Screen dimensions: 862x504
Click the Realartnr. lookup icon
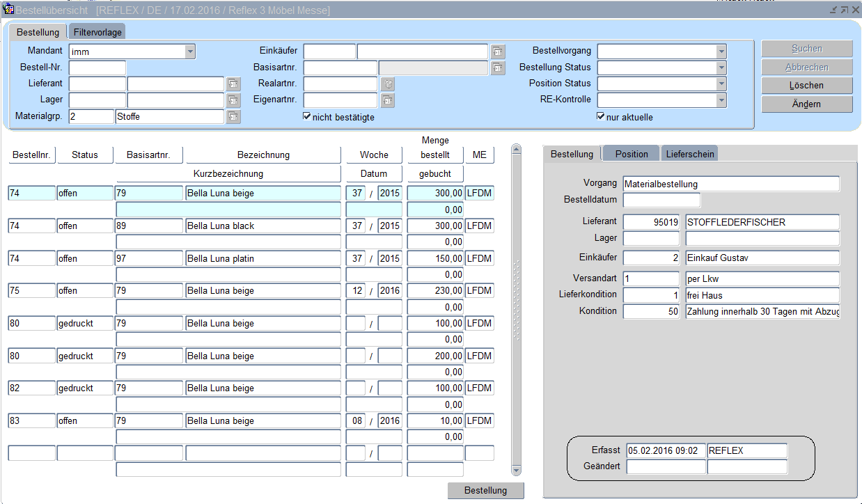pyautogui.click(x=388, y=84)
